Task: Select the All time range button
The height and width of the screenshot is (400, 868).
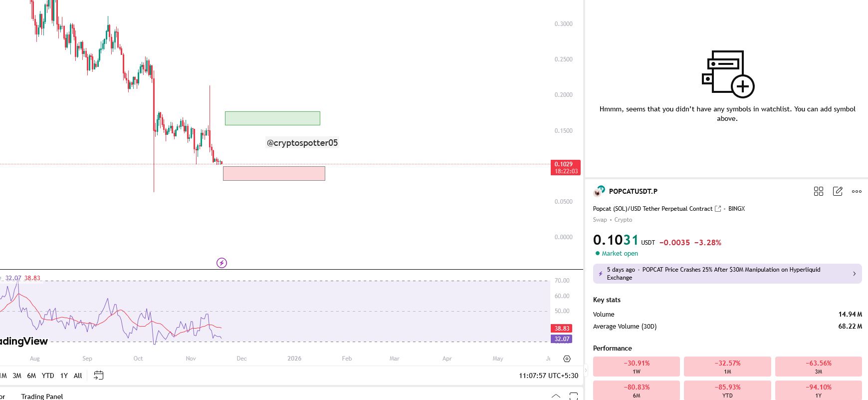Action: (x=78, y=376)
